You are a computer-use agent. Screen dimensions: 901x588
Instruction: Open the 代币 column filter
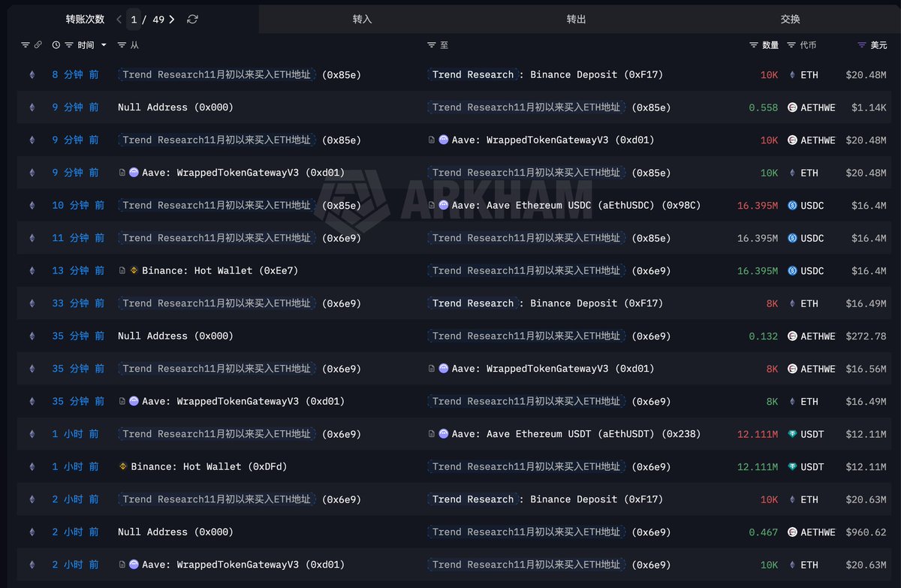point(791,45)
